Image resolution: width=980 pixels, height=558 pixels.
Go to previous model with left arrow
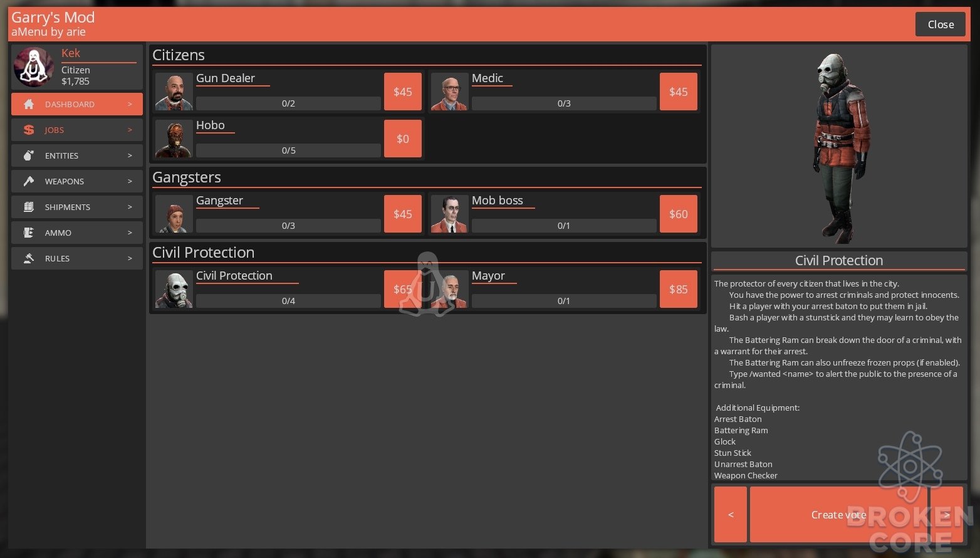(x=731, y=515)
